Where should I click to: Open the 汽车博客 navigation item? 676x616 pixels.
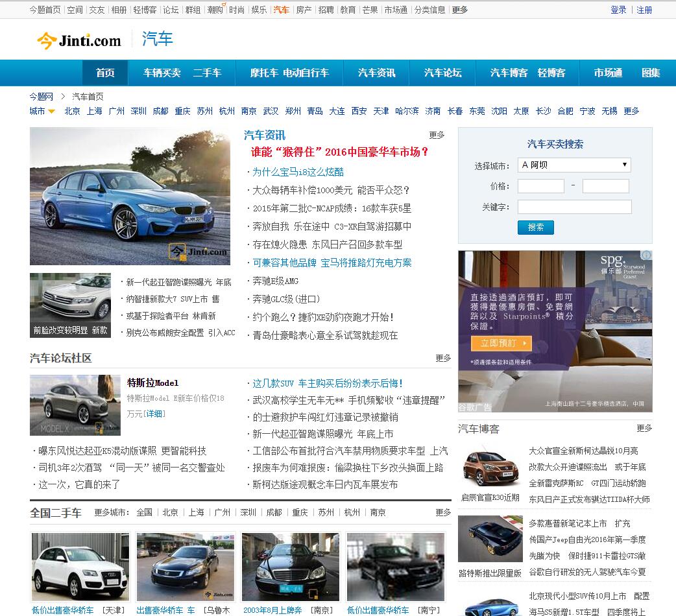click(x=509, y=73)
